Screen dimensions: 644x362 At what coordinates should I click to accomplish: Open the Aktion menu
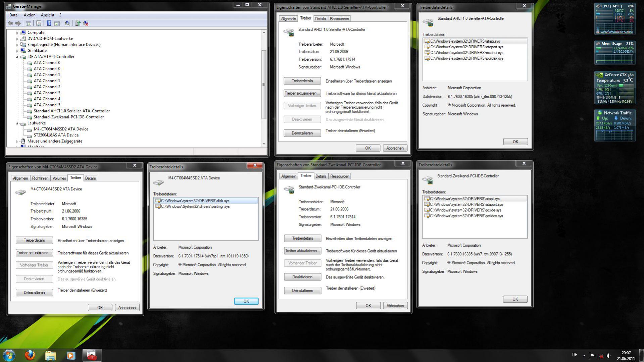tap(30, 15)
